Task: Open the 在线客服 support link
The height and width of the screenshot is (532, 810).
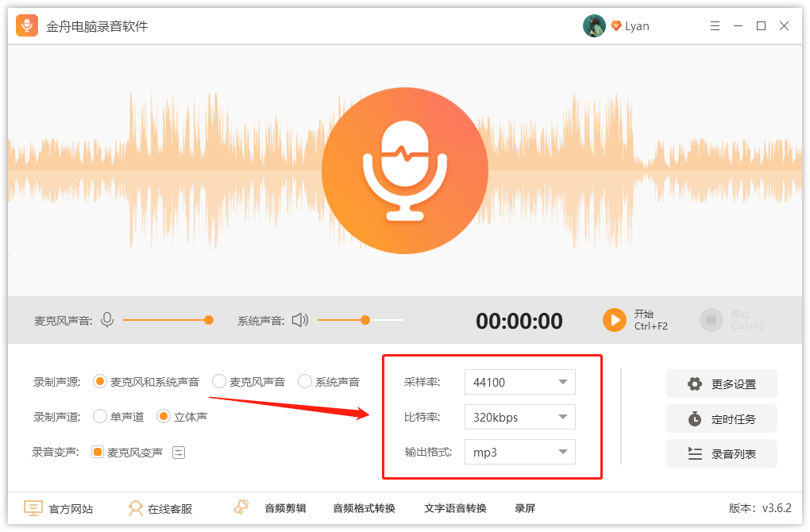Action: pyautogui.click(x=170, y=509)
